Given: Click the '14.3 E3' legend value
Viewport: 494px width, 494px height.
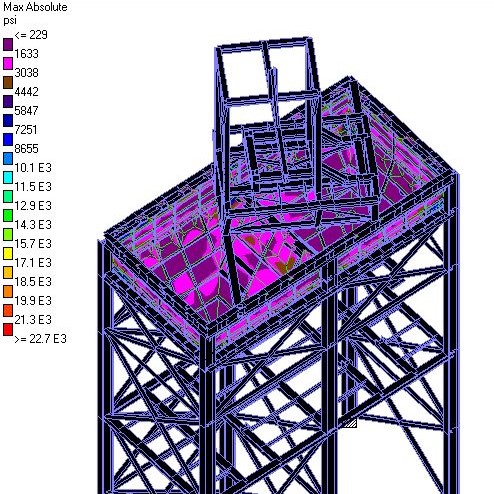Looking at the screenshot, I should pyautogui.click(x=33, y=225).
